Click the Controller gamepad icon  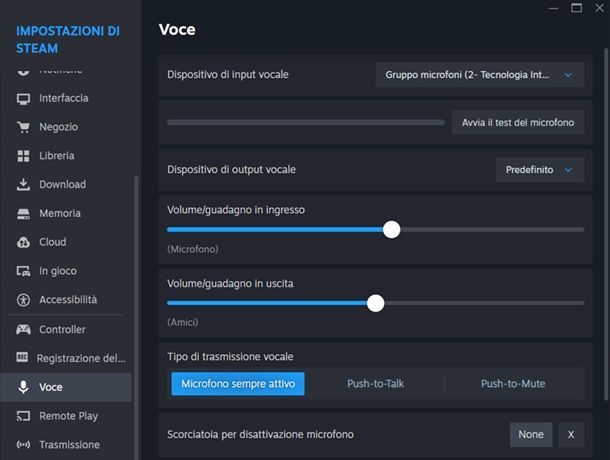tap(23, 330)
